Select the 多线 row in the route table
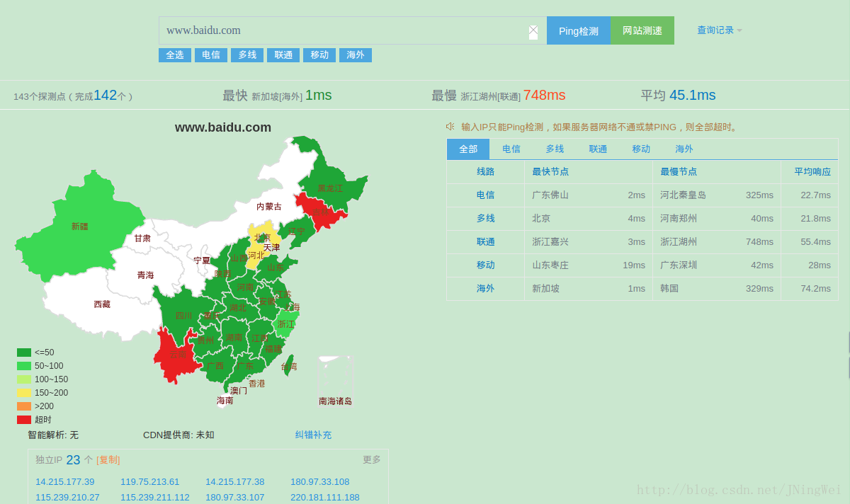This screenshot has width=850, height=504. pyautogui.click(x=642, y=219)
